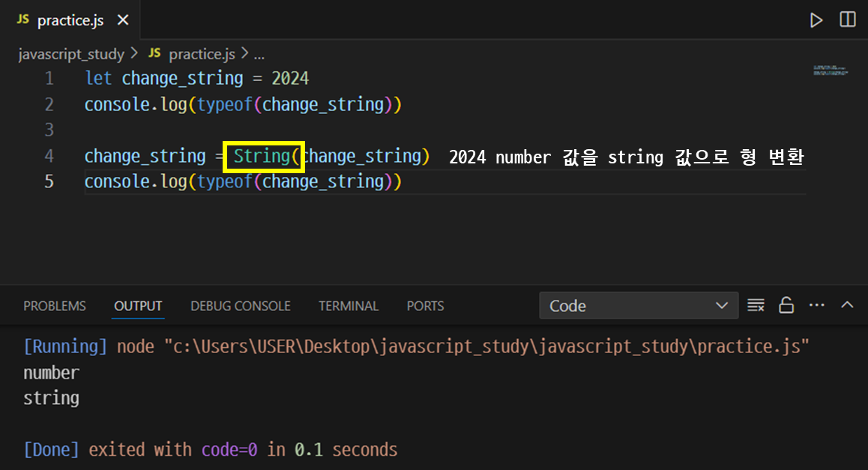Click the breadcrumb ellipsis symbol segment

pos(259,55)
